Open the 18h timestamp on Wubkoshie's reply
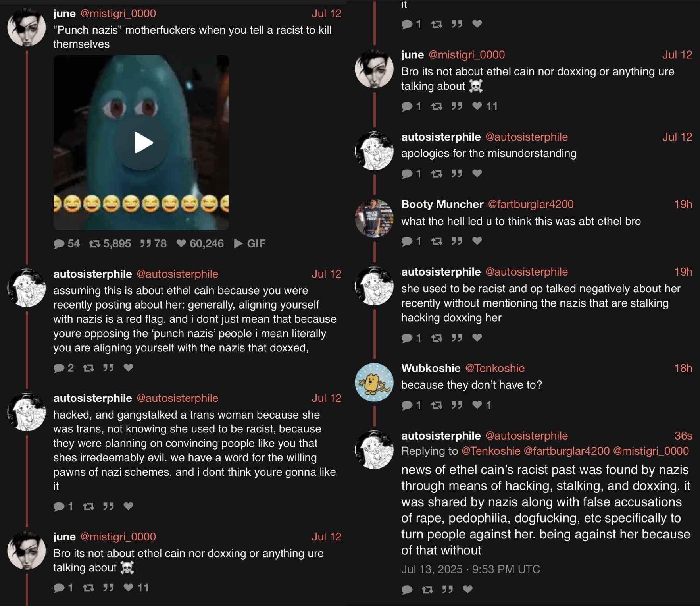 pyautogui.click(x=683, y=368)
